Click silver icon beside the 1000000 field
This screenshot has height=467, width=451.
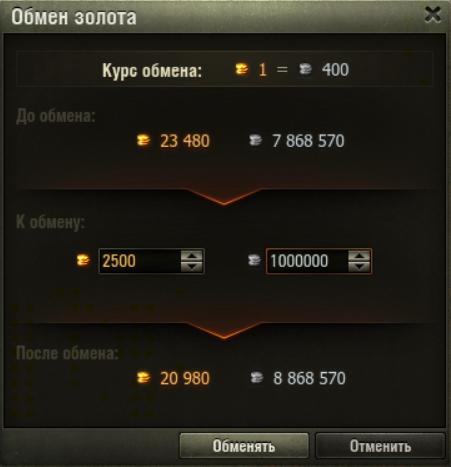[x=254, y=260]
